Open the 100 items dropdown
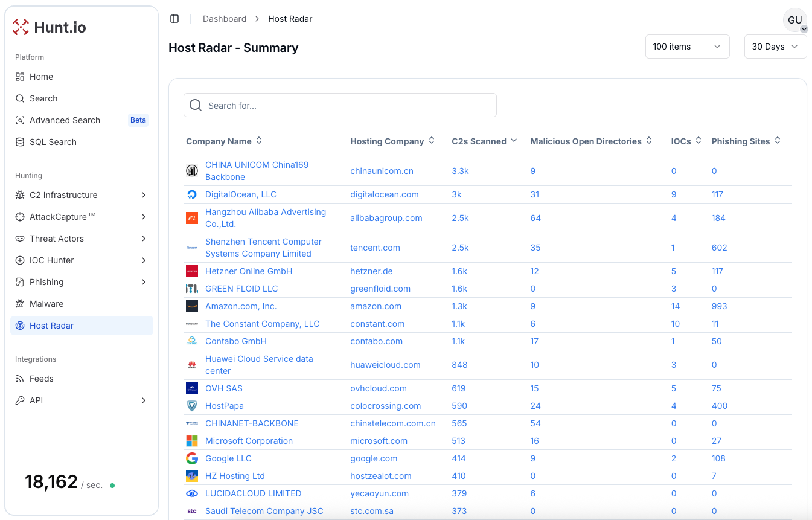This screenshot has width=812, height=520. [x=687, y=47]
